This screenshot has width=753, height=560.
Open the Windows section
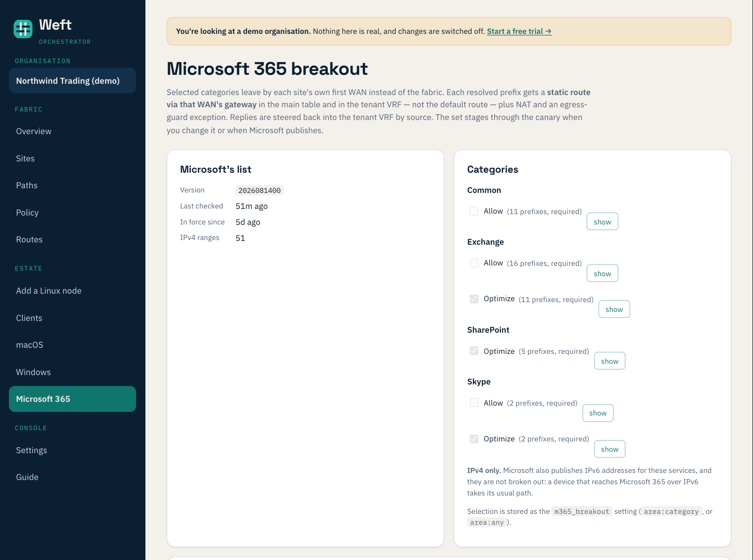pos(72,372)
